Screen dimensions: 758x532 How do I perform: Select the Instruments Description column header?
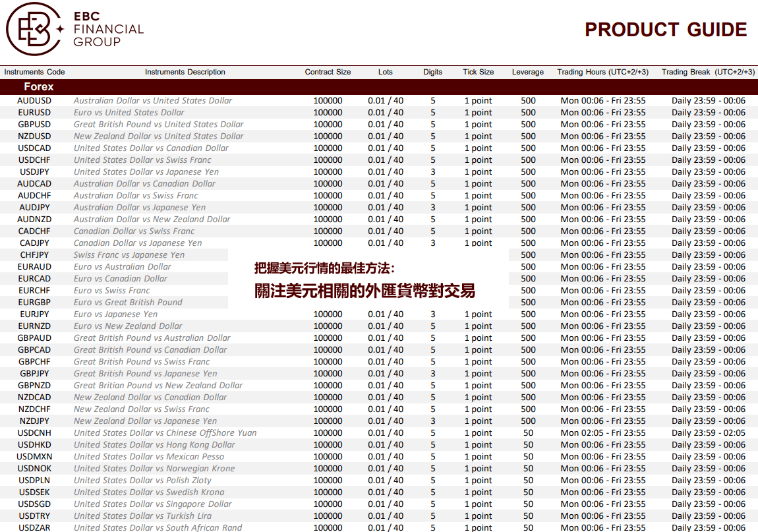point(185,72)
